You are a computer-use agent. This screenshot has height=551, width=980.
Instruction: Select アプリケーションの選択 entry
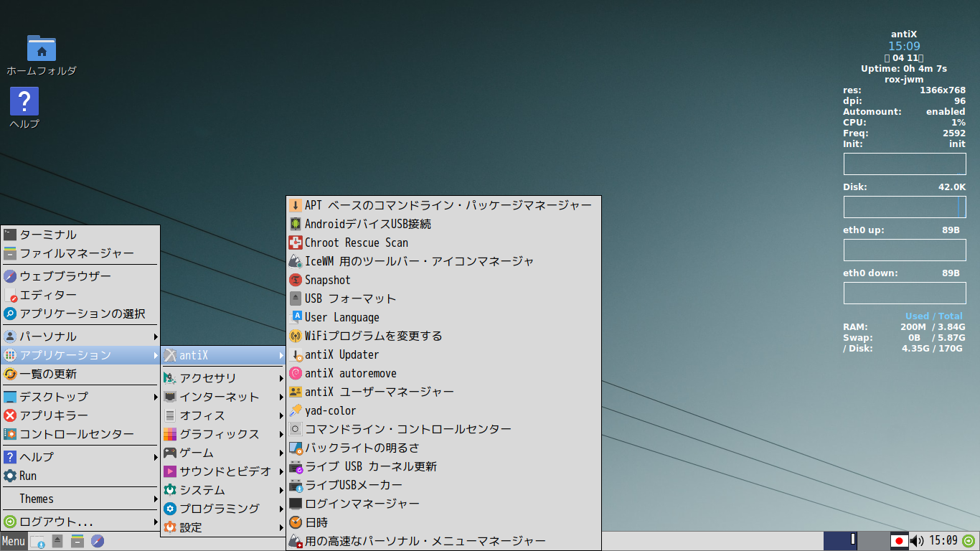click(x=80, y=314)
